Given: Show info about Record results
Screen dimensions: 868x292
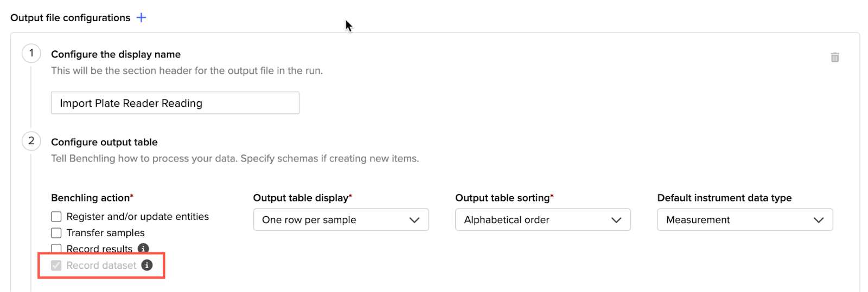Looking at the screenshot, I should pyautogui.click(x=143, y=248).
